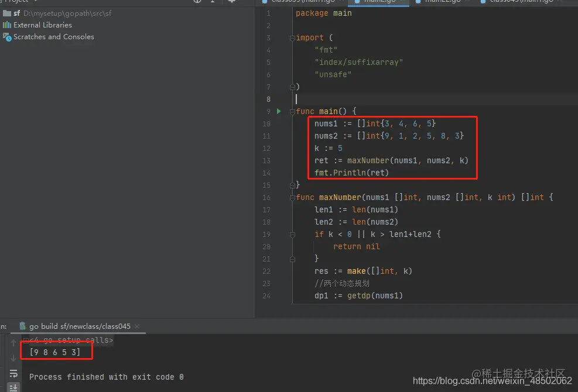Click the Scratches and Consoles icon
The image size is (578, 392).
point(7,37)
